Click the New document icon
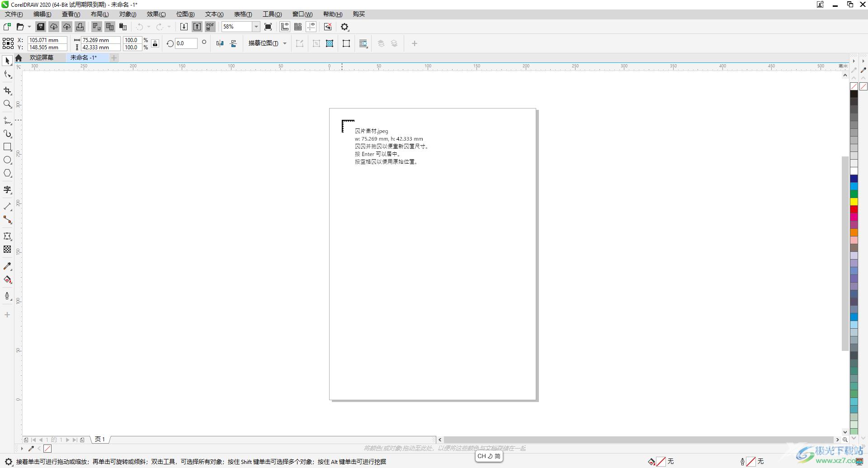 [7, 27]
